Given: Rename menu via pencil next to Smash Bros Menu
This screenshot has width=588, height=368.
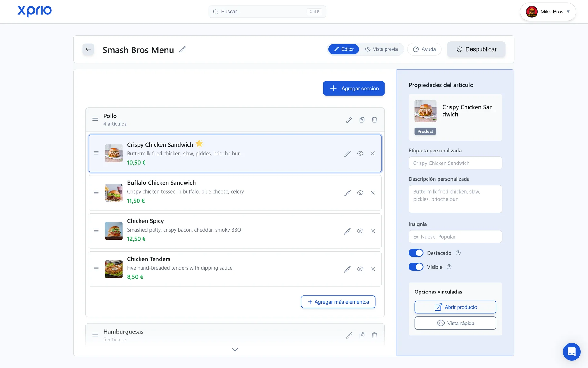Looking at the screenshot, I should point(182,49).
